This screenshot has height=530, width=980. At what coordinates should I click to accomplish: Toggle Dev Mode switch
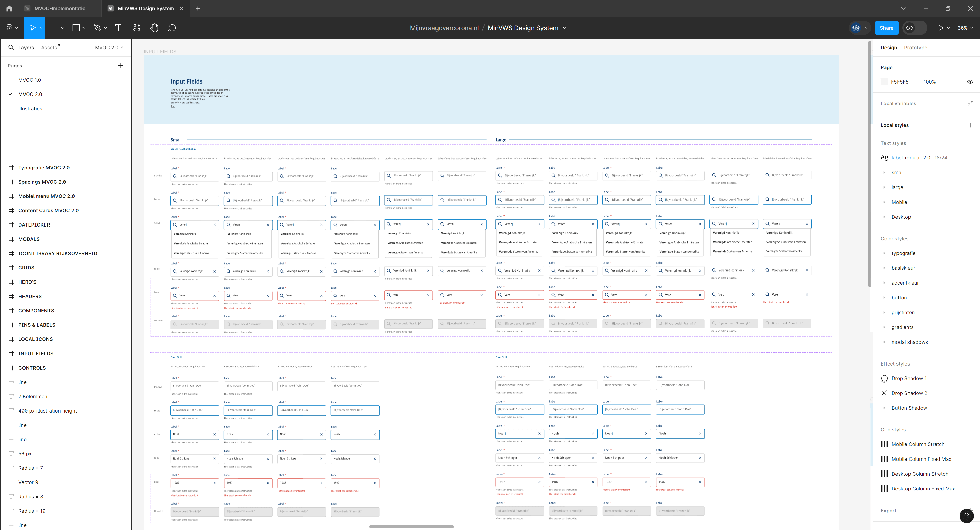click(x=915, y=28)
